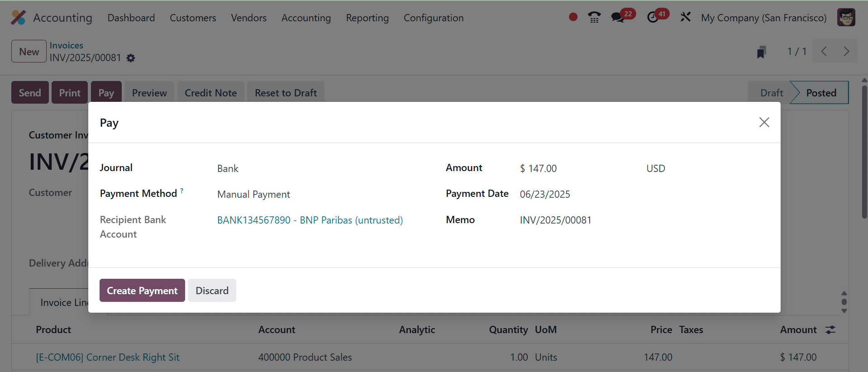Click Reset to Draft button

pos(286,92)
